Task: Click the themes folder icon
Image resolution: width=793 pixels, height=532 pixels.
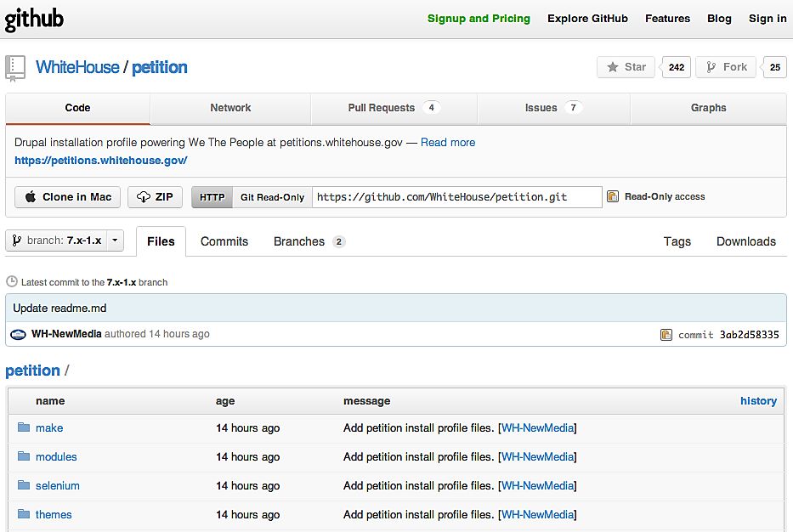Action: (24, 514)
